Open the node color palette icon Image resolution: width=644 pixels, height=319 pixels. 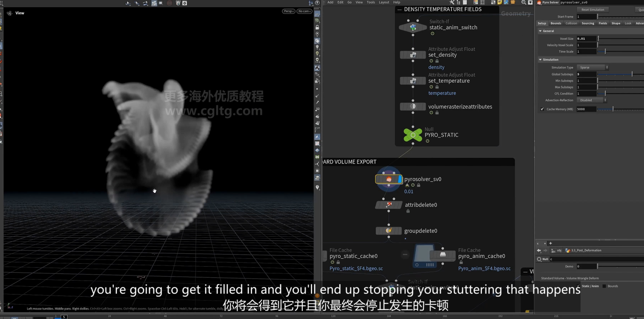(475, 3)
